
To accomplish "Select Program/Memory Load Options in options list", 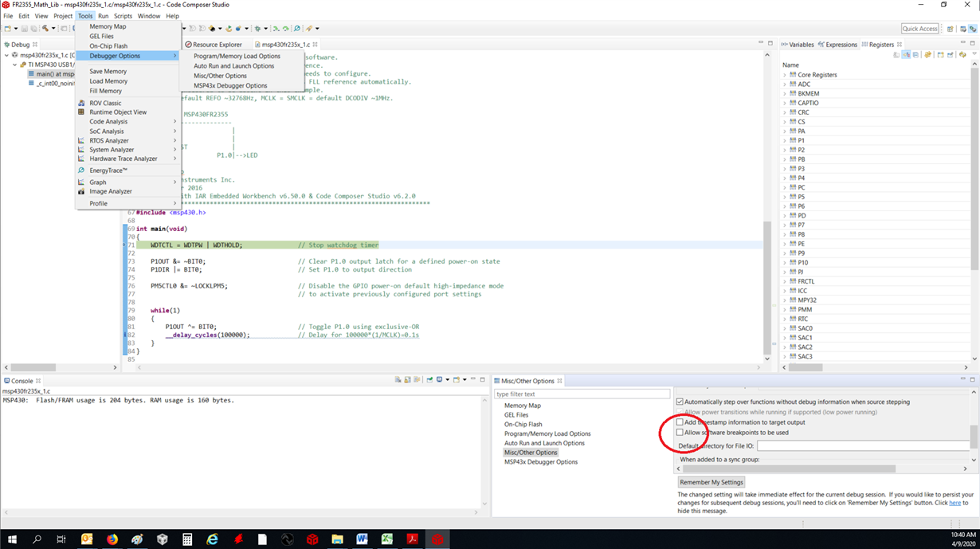I will click(547, 433).
